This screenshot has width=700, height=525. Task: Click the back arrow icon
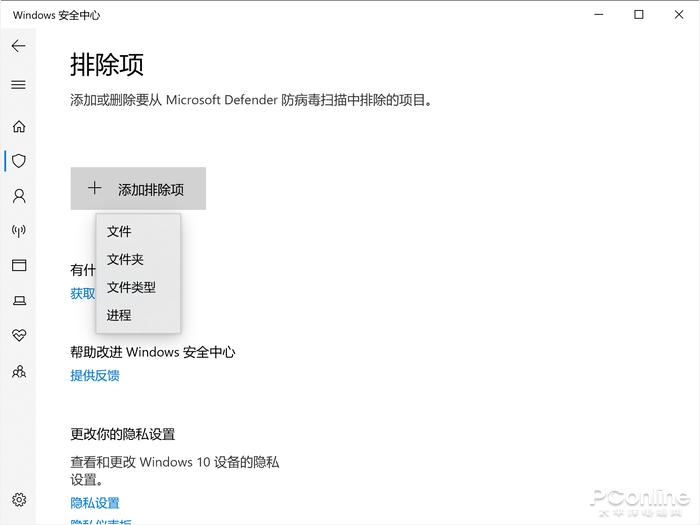coord(18,46)
